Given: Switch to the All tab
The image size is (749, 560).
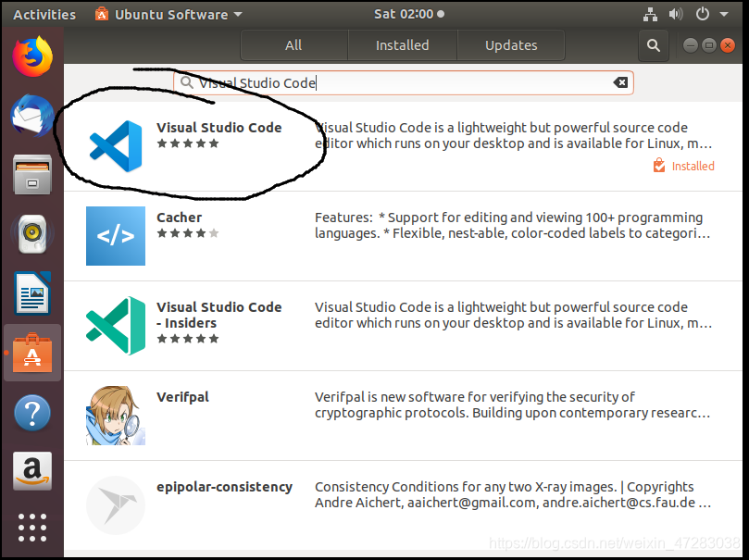Looking at the screenshot, I should point(293,45).
